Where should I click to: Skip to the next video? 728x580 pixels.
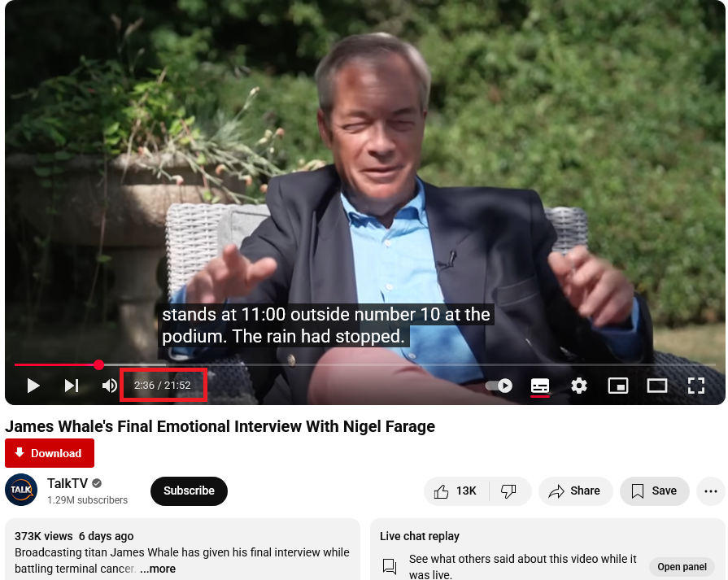pos(72,386)
